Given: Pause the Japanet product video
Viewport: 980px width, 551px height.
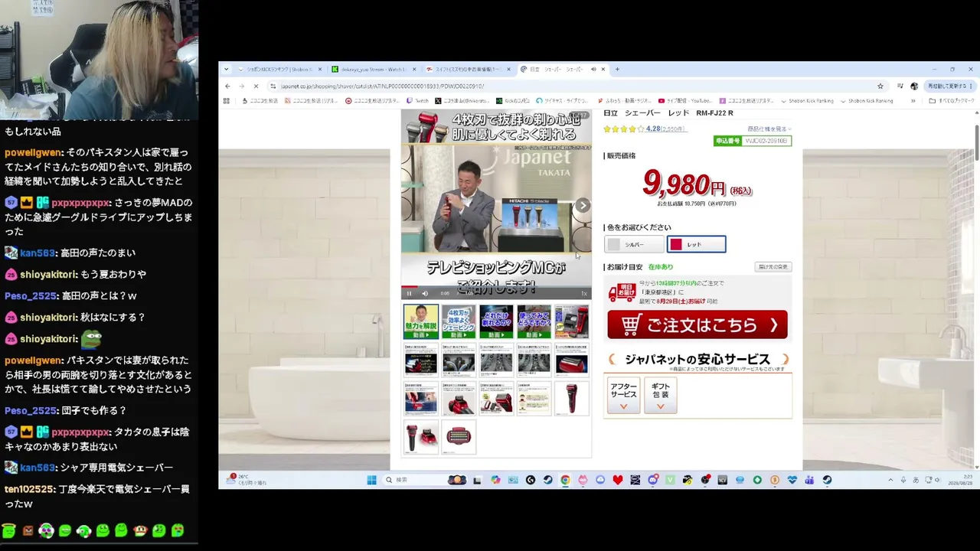Looking at the screenshot, I should 409,293.
